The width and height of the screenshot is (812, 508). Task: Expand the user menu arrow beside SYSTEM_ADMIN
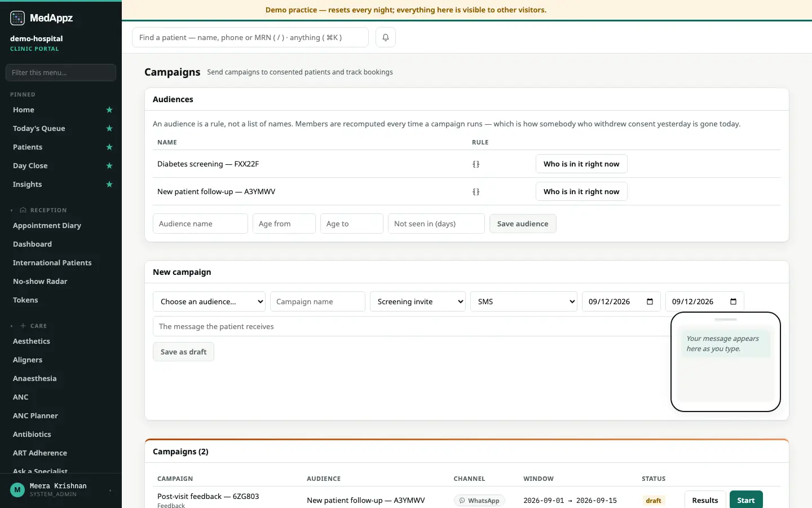pos(110,491)
